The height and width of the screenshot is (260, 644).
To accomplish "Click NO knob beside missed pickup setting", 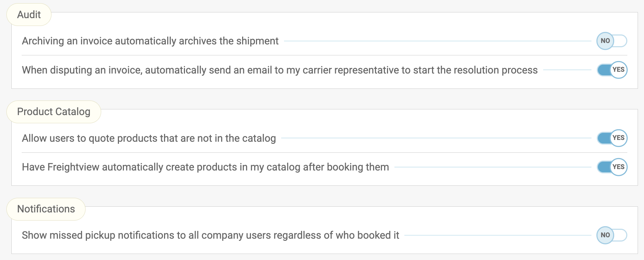I will (x=605, y=235).
